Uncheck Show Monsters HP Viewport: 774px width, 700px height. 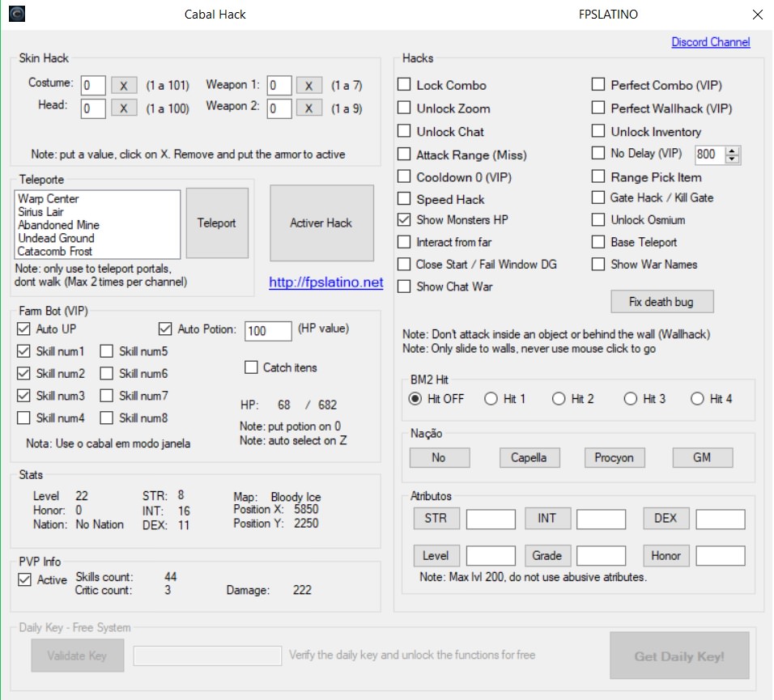[x=404, y=220]
